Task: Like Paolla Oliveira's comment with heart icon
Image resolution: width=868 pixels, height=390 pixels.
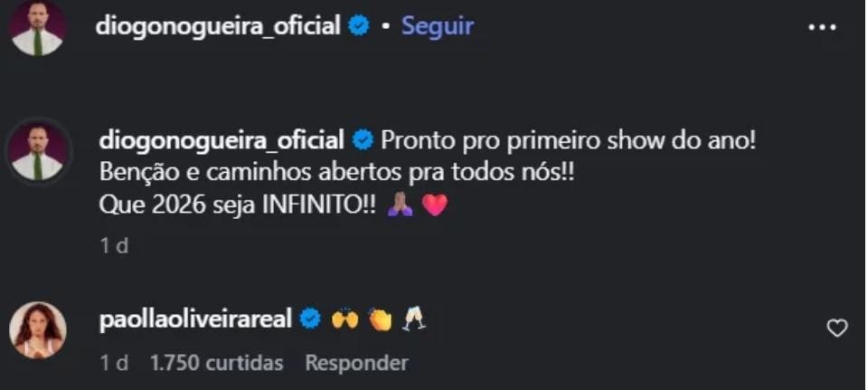Action: (x=837, y=328)
